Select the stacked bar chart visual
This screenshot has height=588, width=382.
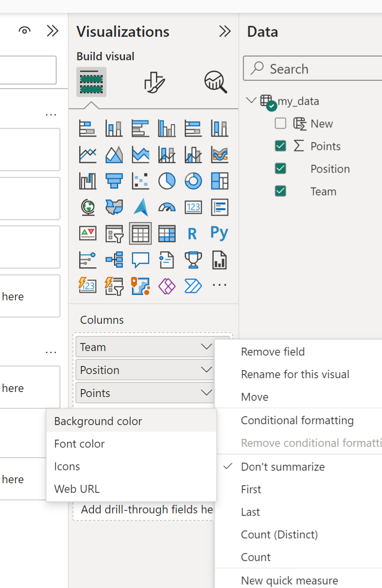tap(88, 128)
